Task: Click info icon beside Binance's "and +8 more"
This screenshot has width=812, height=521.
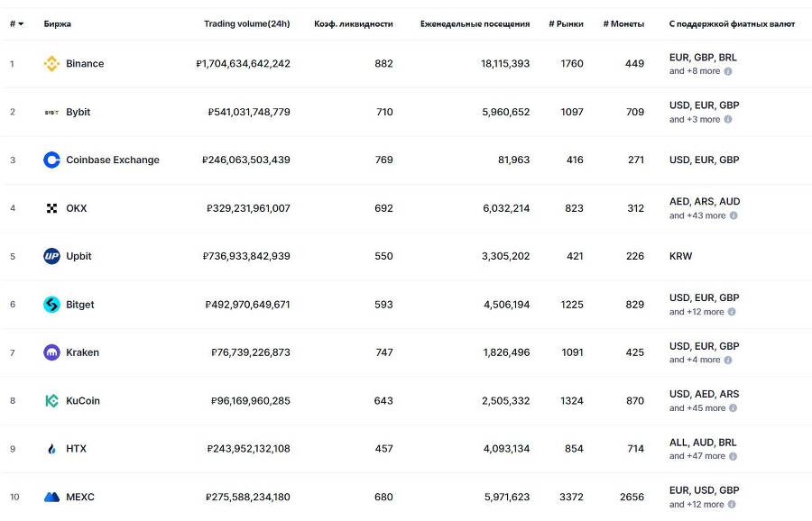Action: (728, 71)
